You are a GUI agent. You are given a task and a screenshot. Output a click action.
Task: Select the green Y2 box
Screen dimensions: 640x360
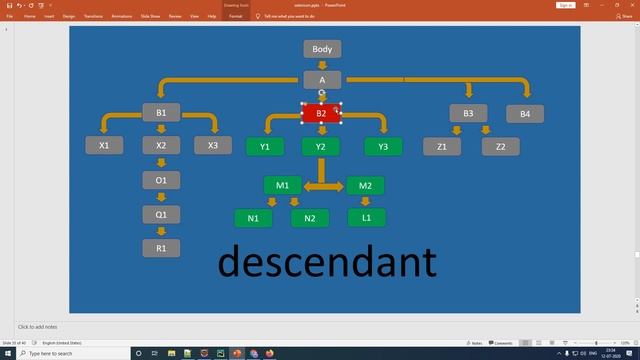[x=320, y=147]
